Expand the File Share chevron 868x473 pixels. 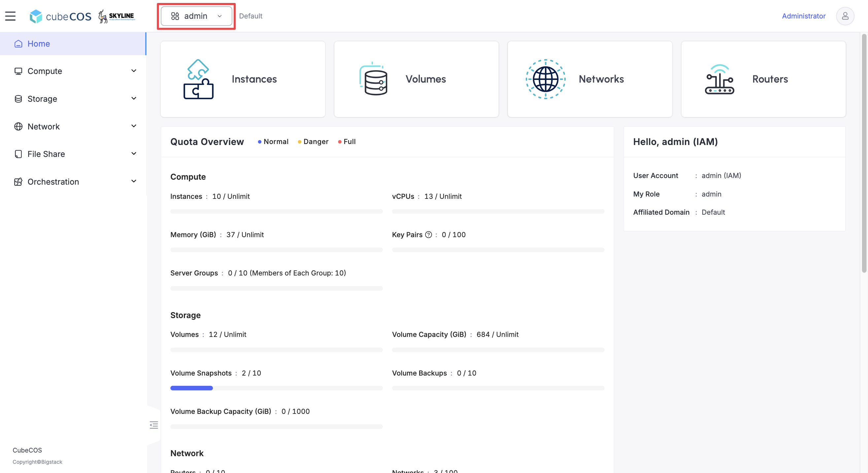tap(134, 154)
